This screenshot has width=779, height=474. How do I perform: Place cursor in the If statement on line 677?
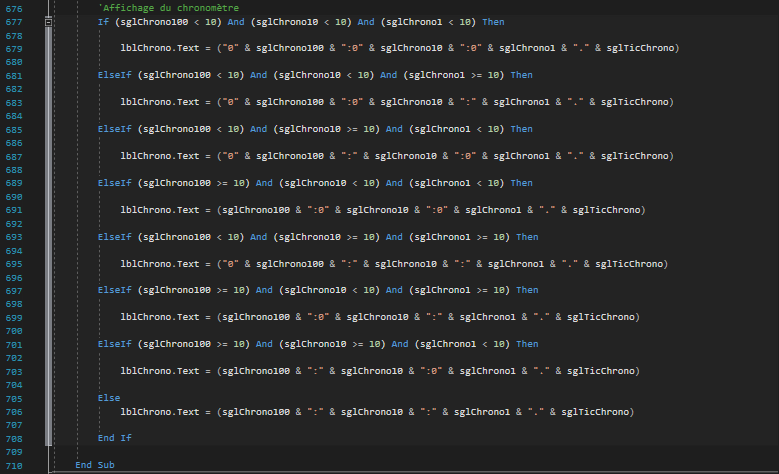[301, 22]
